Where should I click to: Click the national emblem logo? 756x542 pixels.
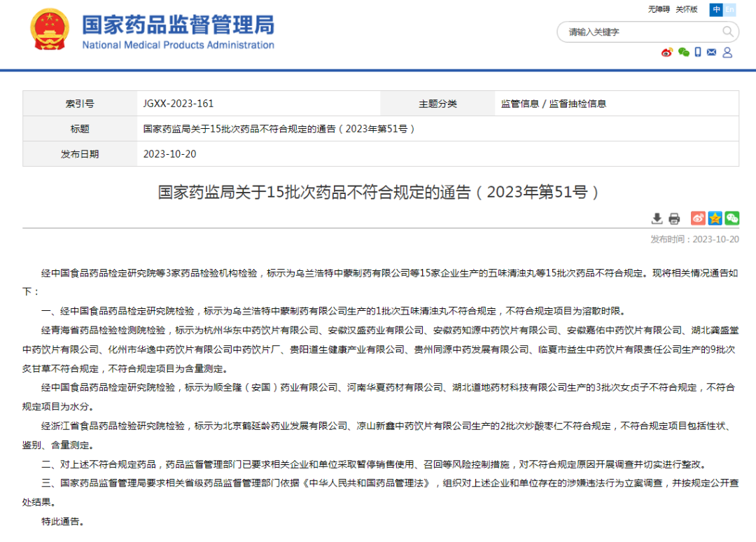click(50, 29)
